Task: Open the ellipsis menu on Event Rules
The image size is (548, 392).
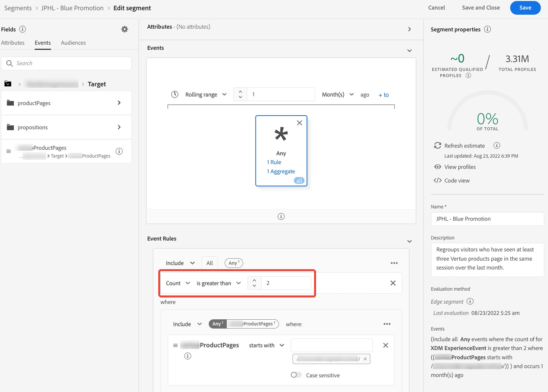Action: pos(394,263)
